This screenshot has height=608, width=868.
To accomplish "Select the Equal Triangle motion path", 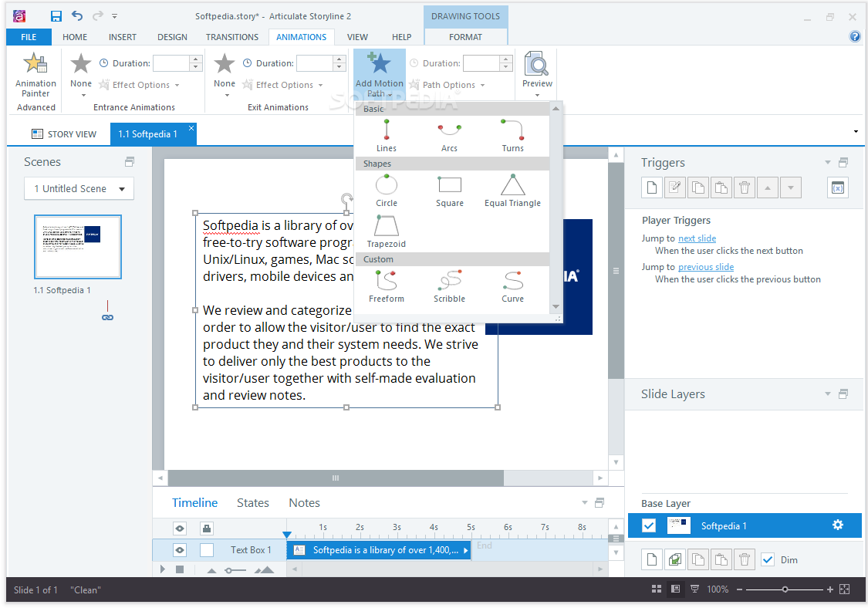I will click(x=512, y=191).
